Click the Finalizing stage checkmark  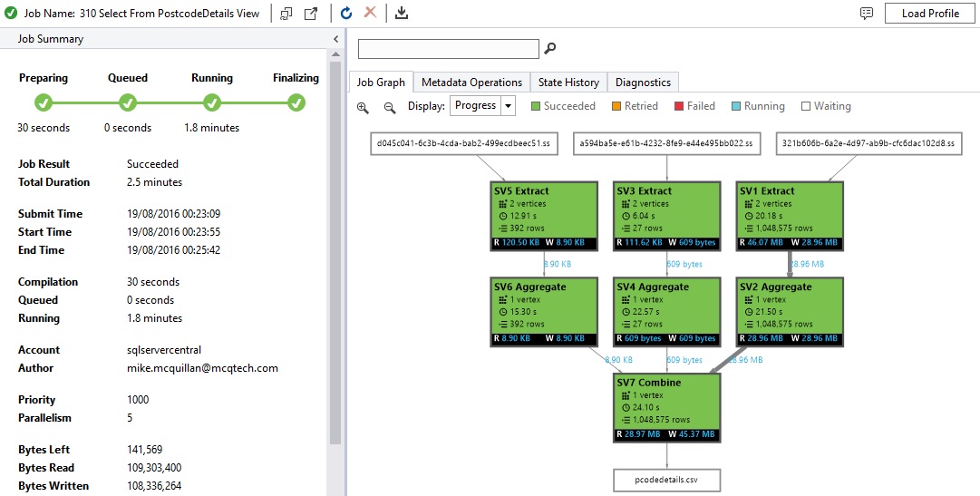click(x=296, y=102)
